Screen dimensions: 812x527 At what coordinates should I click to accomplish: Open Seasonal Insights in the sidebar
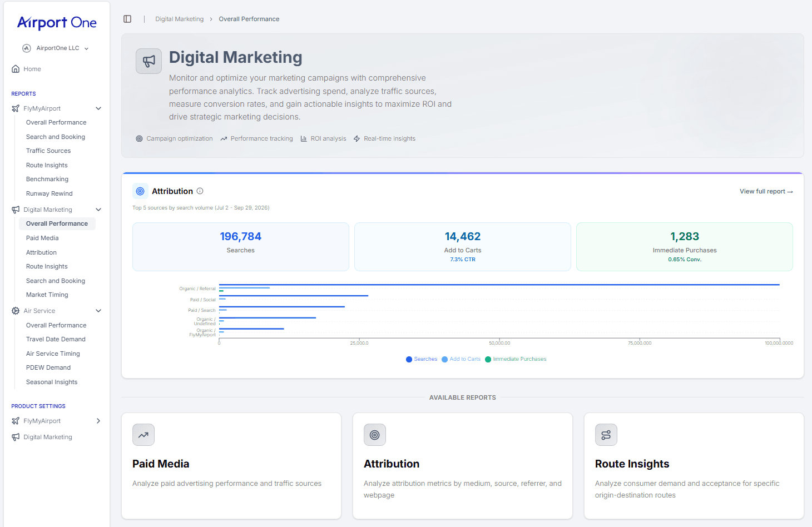(x=52, y=382)
